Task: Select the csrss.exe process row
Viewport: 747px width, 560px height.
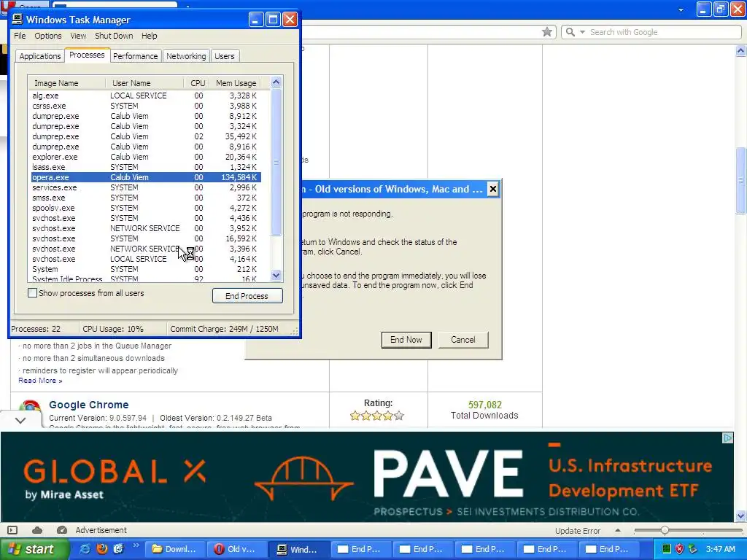Action: coord(146,106)
